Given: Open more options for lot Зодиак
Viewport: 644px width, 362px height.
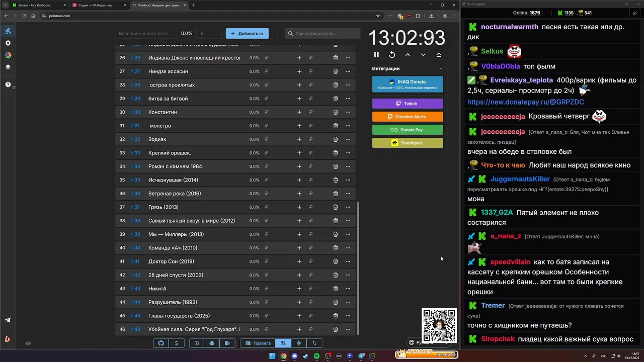Looking at the screenshot, I should (348, 139).
